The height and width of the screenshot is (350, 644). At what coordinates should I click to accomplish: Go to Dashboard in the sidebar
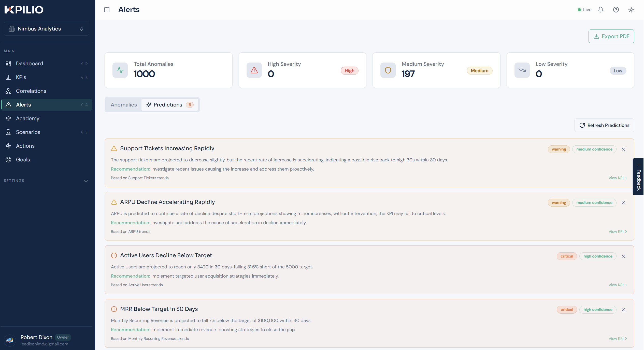click(46, 64)
